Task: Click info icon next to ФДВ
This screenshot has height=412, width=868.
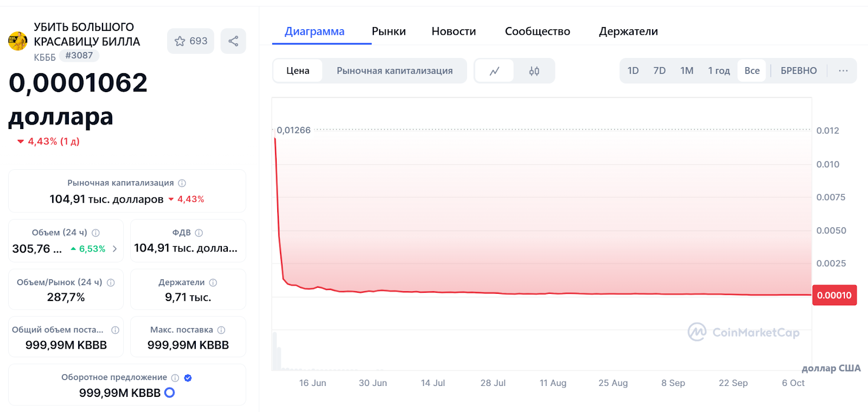Action: (199, 233)
